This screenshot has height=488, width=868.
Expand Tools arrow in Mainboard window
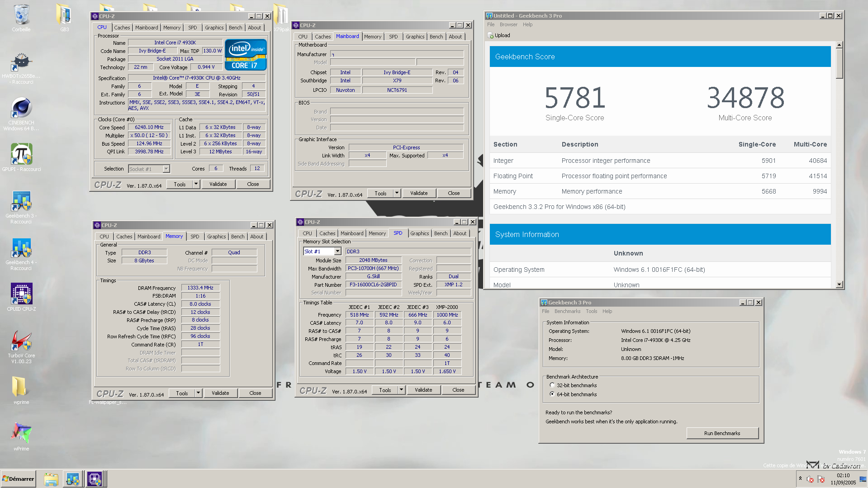[x=397, y=193]
